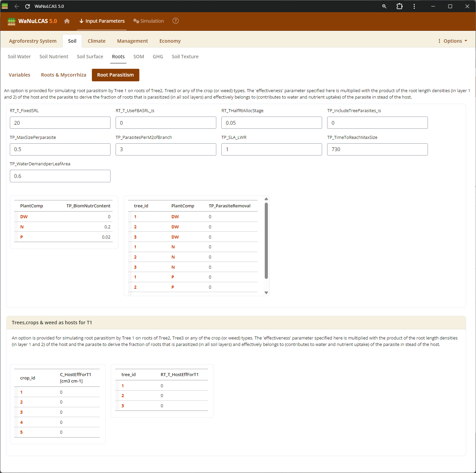Expand the Options dropdown
The image size is (476, 473).
453,41
